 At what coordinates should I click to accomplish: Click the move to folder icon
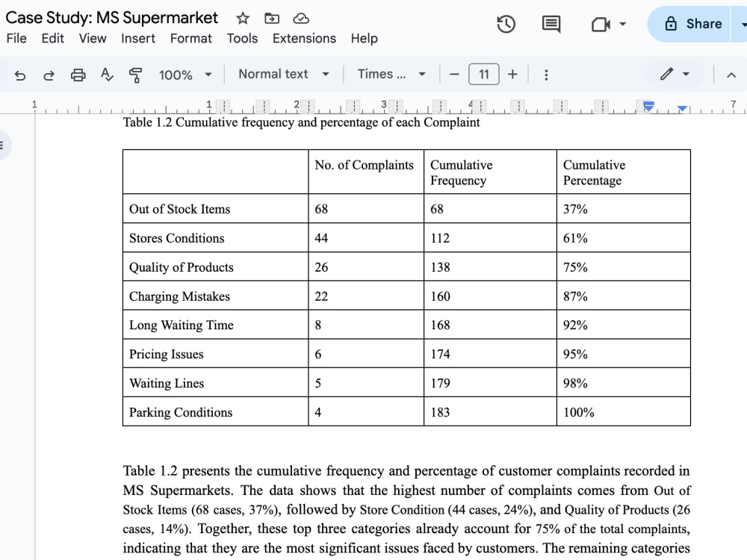[x=272, y=19]
